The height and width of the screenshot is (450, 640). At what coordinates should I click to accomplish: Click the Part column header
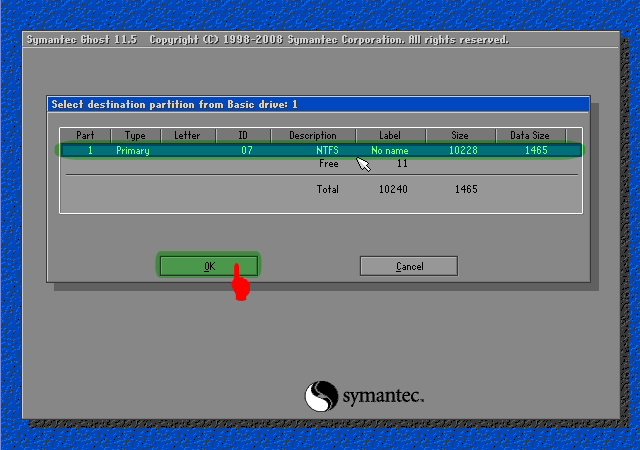click(x=85, y=136)
